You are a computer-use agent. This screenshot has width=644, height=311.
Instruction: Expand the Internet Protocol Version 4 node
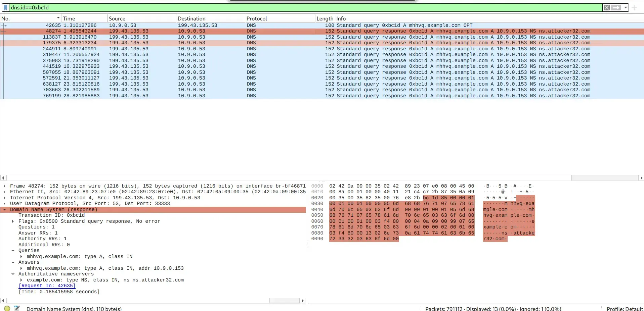click(4, 198)
